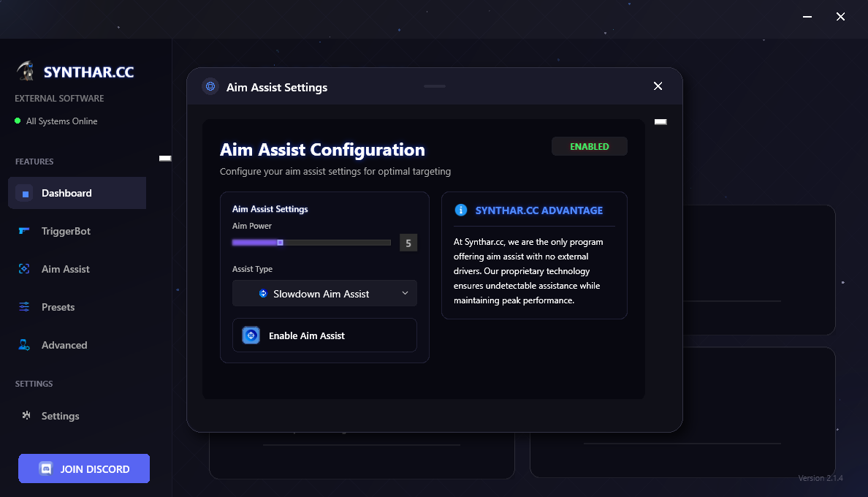Viewport: 868px width, 497px height.
Task: Click the Dashboard square icon in sidebar
Action: [x=25, y=194]
